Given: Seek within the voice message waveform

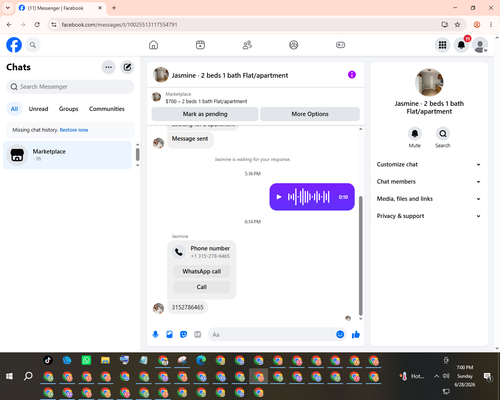Looking at the screenshot, I should [x=309, y=197].
